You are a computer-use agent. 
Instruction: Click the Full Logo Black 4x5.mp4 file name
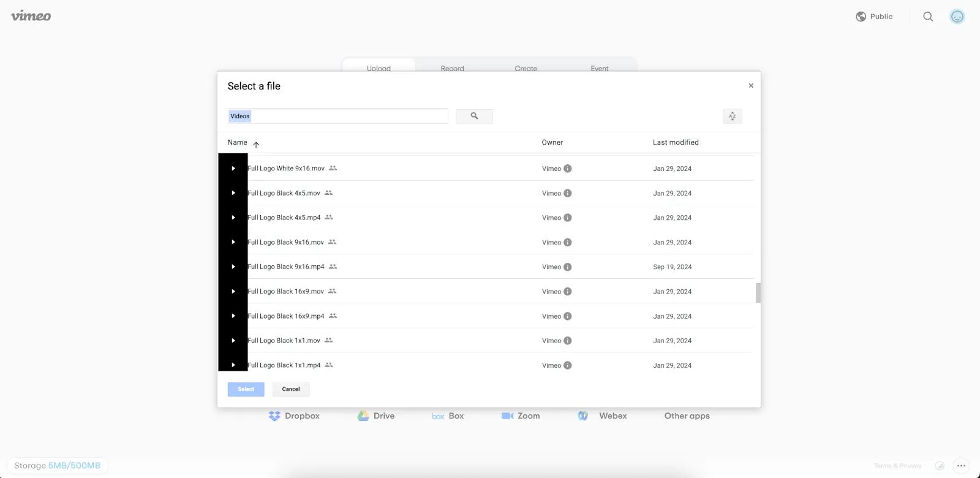click(x=284, y=218)
